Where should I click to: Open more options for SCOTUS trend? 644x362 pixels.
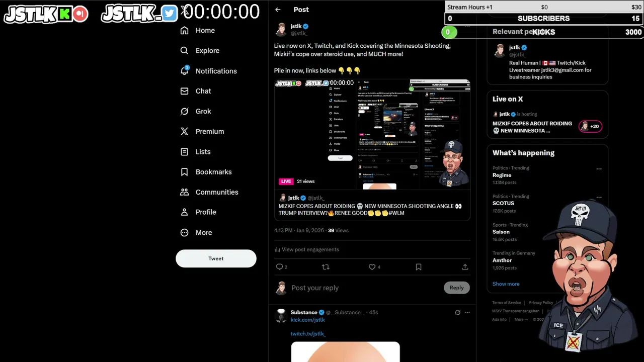point(599,198)
